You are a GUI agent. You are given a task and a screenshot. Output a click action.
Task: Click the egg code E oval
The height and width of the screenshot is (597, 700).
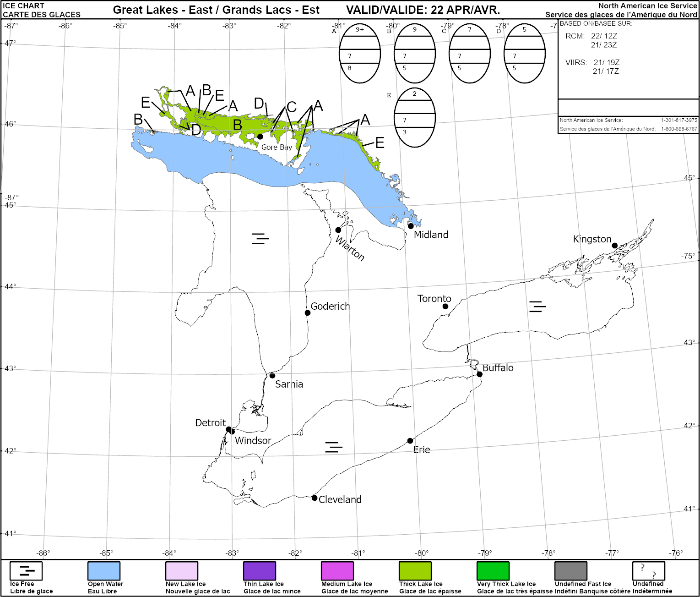click(414, 117)
